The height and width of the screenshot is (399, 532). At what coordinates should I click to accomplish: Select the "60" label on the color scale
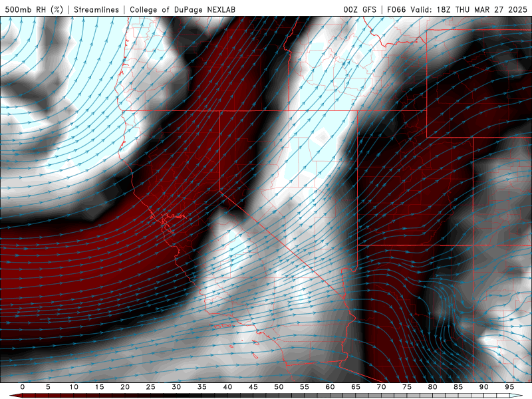330,387
